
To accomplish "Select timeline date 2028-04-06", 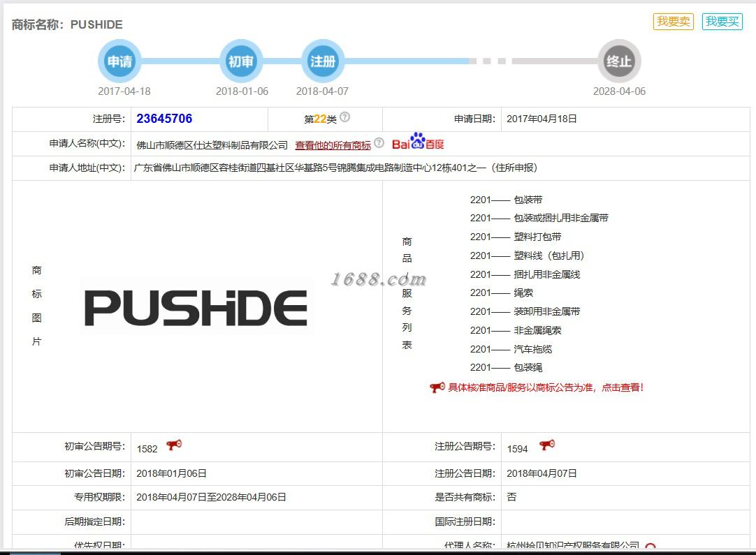I will coord(619,91).
